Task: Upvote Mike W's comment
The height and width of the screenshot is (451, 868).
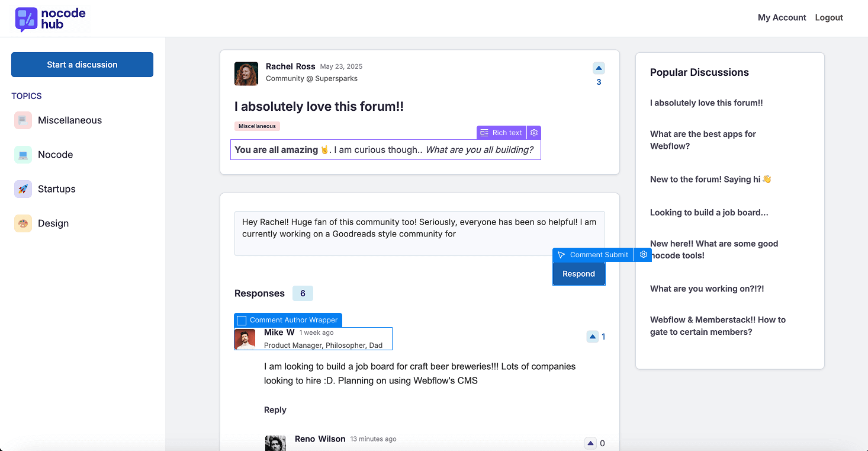Action: coord(592,337)
